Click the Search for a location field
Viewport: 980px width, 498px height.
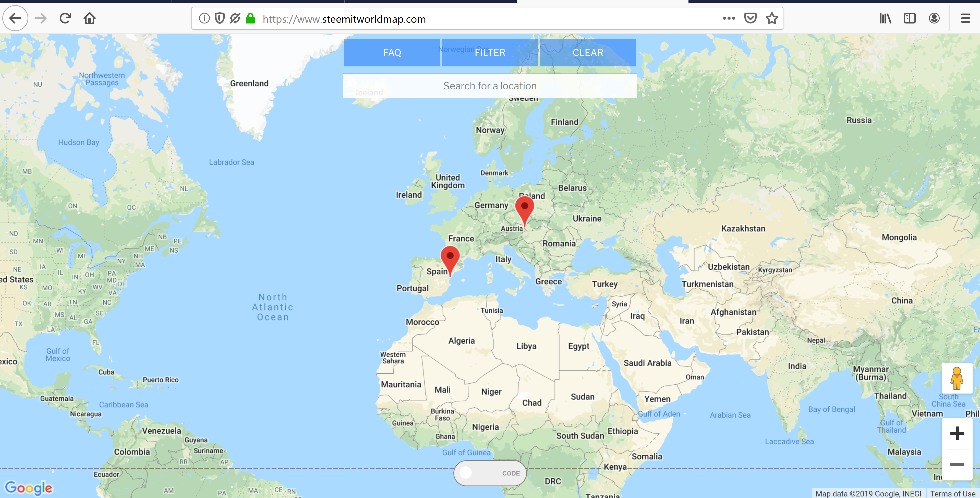490,86
